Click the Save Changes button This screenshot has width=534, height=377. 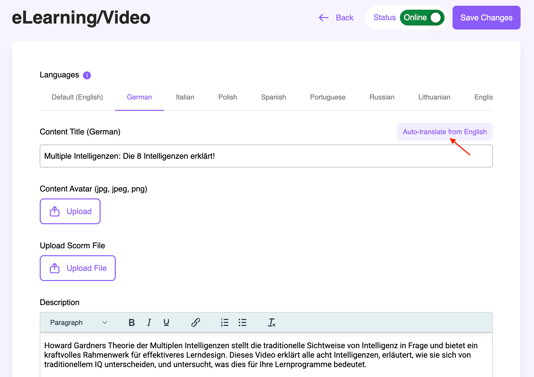486,18
